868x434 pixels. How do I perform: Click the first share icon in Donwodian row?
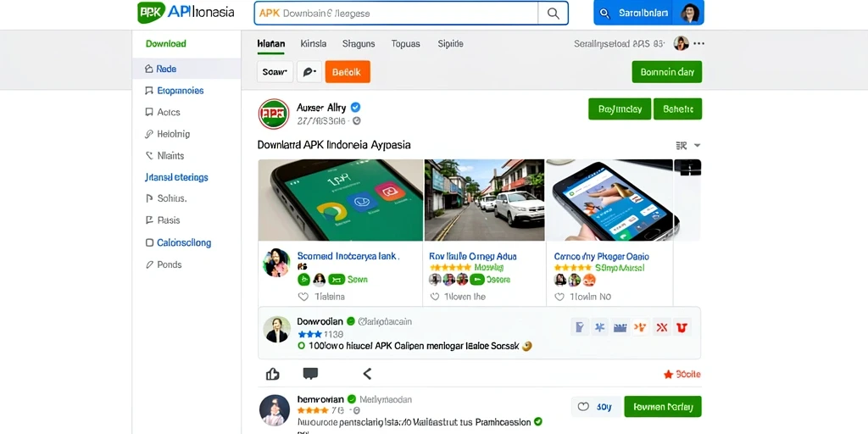(x=579, y=327)
